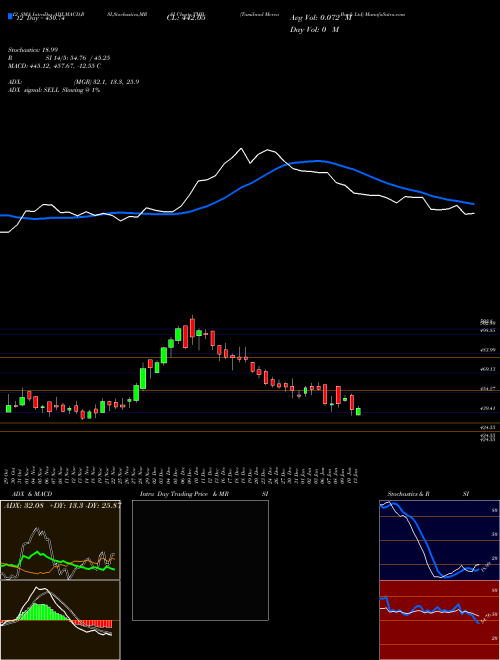This screenshot has height=660, width=500.
Task: Click the 'Intra Day Trading Price & MR' title
Action: (184, 494)
